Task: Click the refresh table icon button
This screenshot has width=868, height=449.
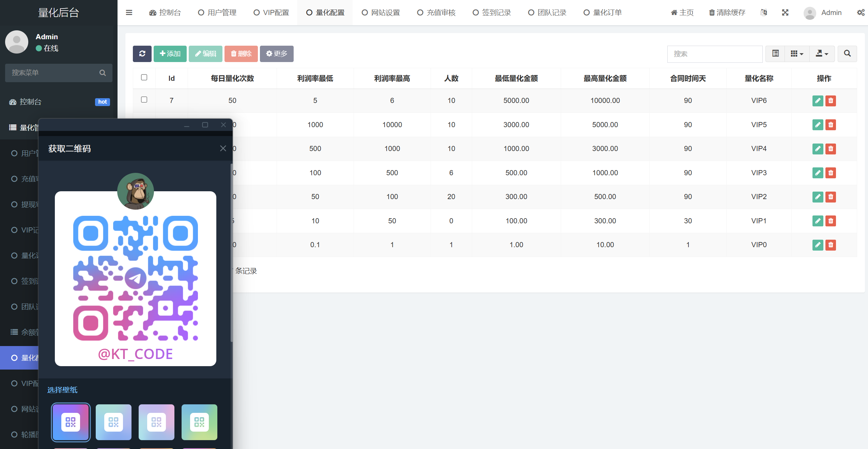Action: pyautogui.click(x=142, y=54)
